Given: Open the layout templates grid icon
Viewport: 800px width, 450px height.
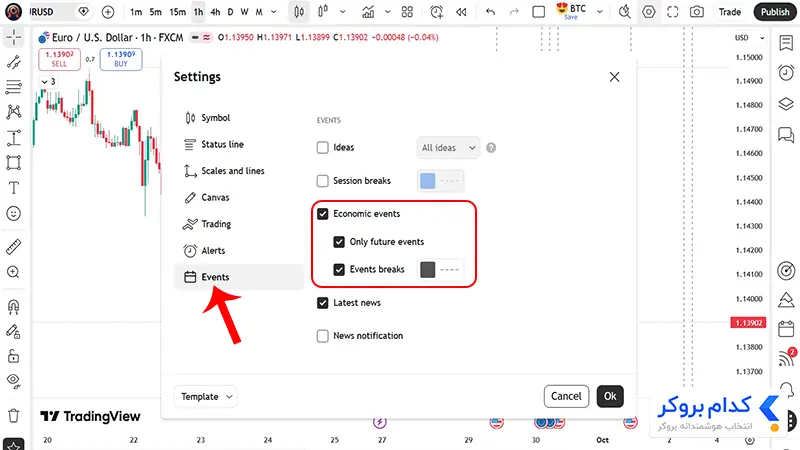Looking at the screenshot, I should point(407,12).
